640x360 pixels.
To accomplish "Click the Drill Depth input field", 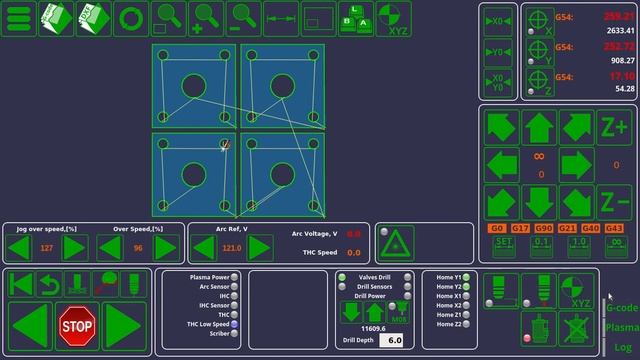I will coord(391,340).
